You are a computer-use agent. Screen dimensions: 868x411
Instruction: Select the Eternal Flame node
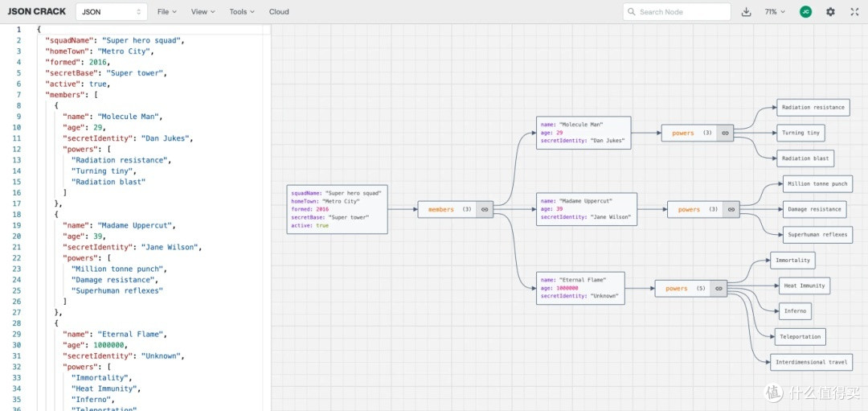[x=581, y=288]
